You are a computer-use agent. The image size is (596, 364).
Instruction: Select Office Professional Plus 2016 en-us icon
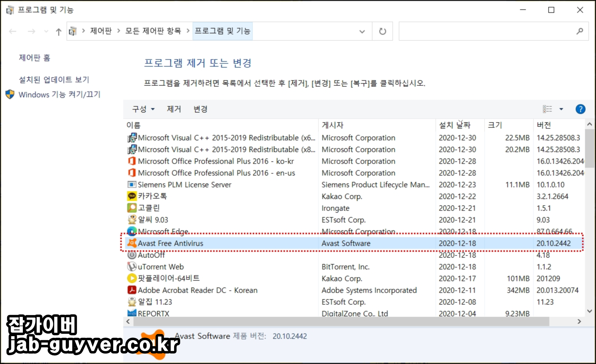point(132,173)
